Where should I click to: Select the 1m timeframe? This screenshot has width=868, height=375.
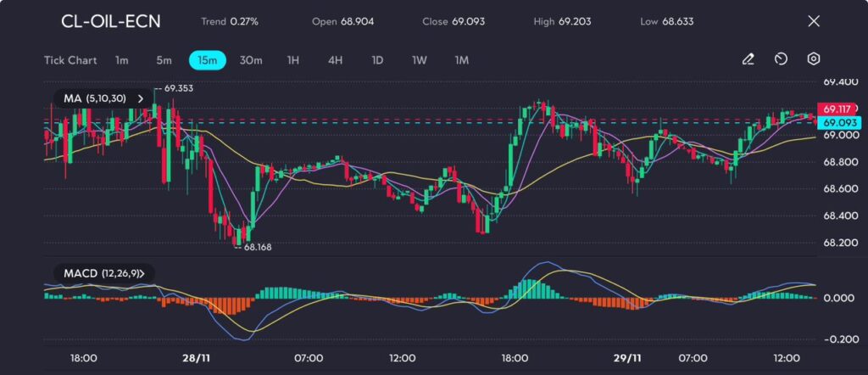coord(122,60)
